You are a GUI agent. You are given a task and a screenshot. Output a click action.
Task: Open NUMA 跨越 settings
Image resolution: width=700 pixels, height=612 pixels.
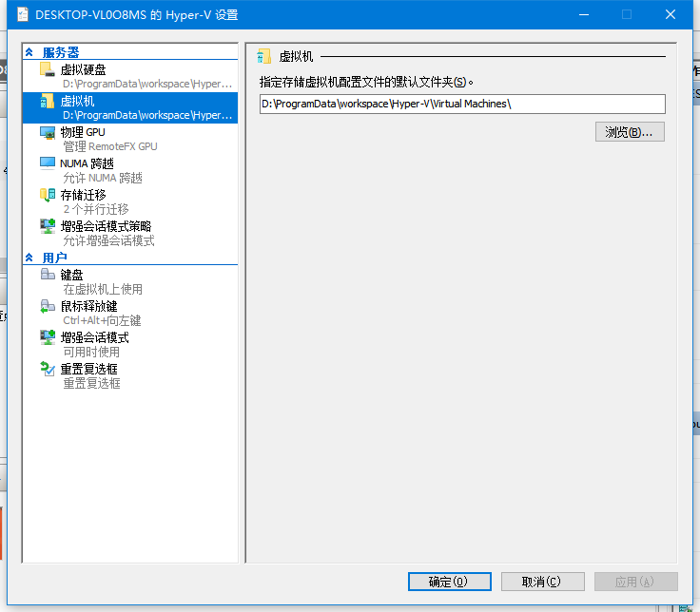click(130, 170)
